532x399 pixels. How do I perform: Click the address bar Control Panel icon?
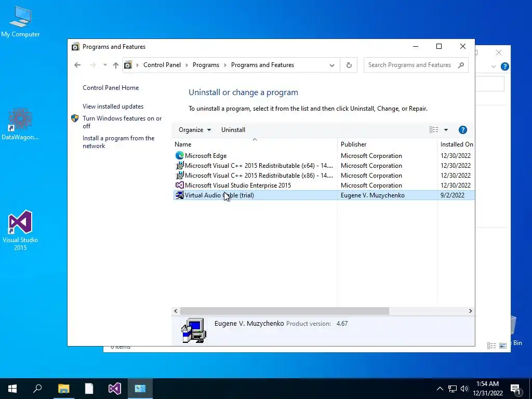128,65
